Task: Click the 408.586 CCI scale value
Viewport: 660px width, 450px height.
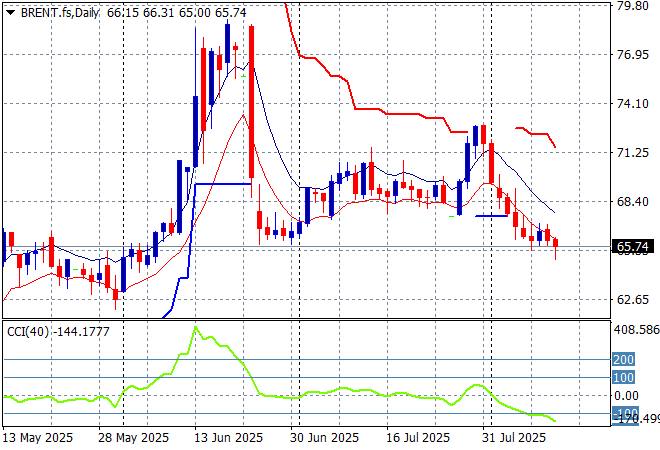Action: [x=634, y=329]
